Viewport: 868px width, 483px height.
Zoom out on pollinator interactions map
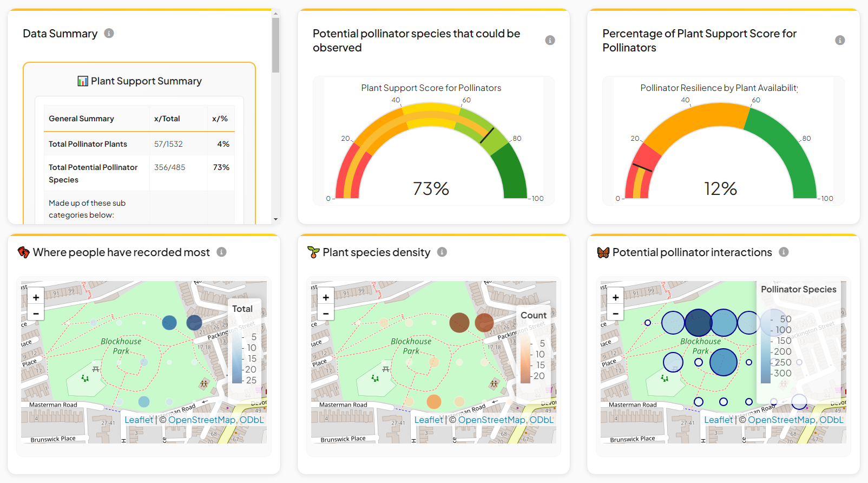pos(615,313)
